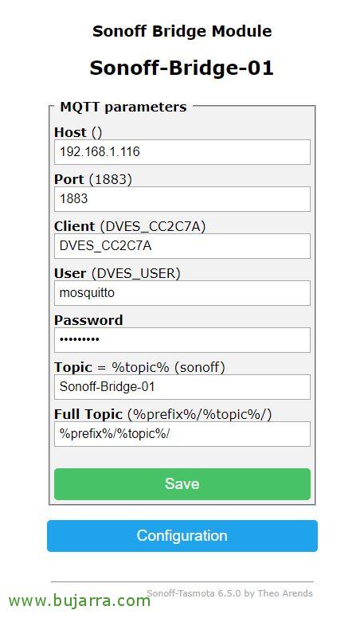Save the MQTT parameters
Screen dimensions: 364x618
[x=182, y=483]
